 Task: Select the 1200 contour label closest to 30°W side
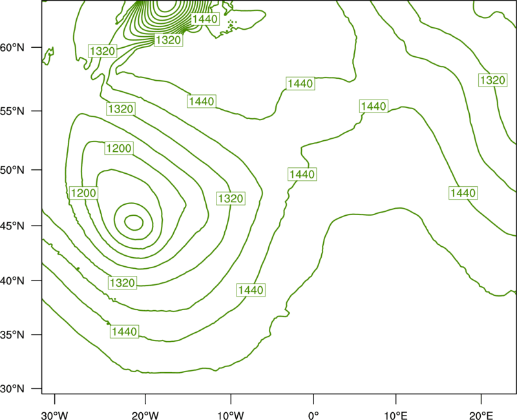pyautogui.click(x=84, y=193)
